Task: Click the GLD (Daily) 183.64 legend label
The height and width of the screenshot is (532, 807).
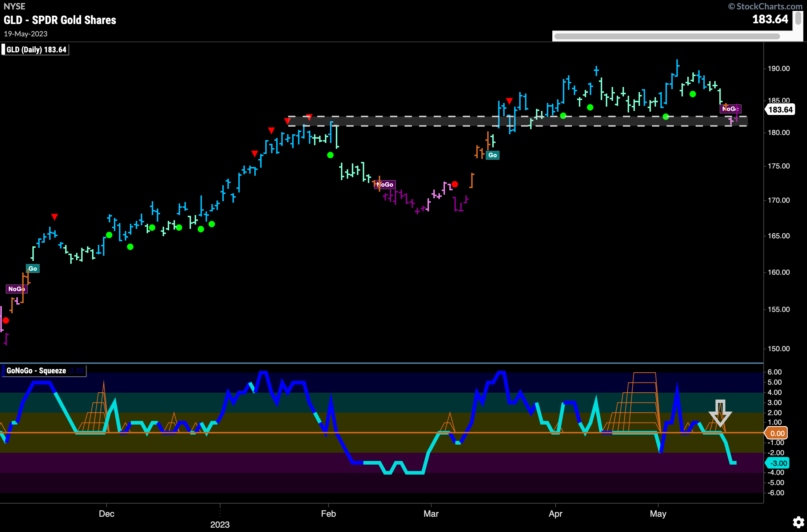Action: (x=35, y=49)
